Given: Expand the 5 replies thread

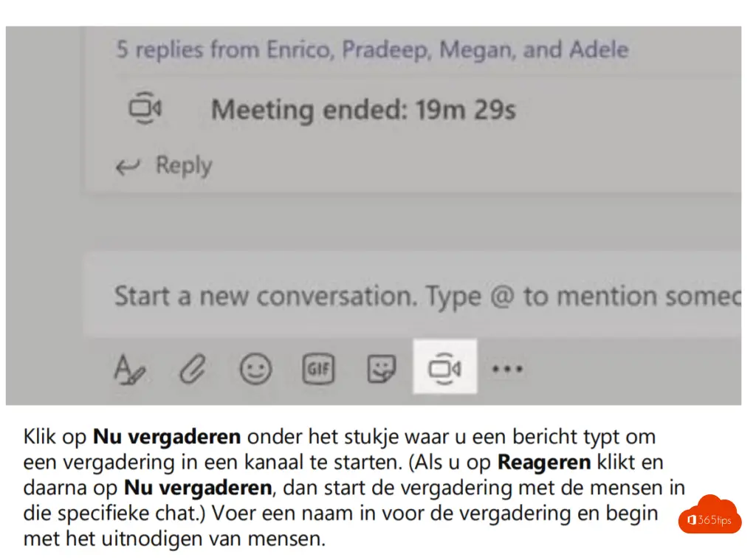Looking at the screenshot, I should (372, 50).
